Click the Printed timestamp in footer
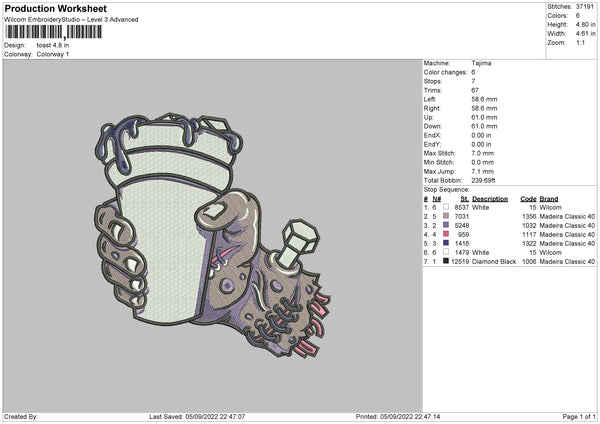 tap(397, 416)
